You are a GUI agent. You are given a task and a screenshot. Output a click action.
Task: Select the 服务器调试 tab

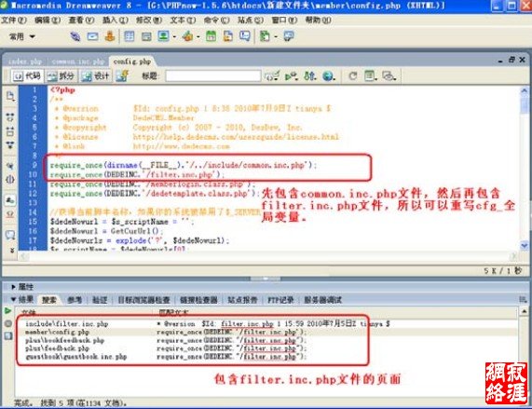(x=322, y=300)
